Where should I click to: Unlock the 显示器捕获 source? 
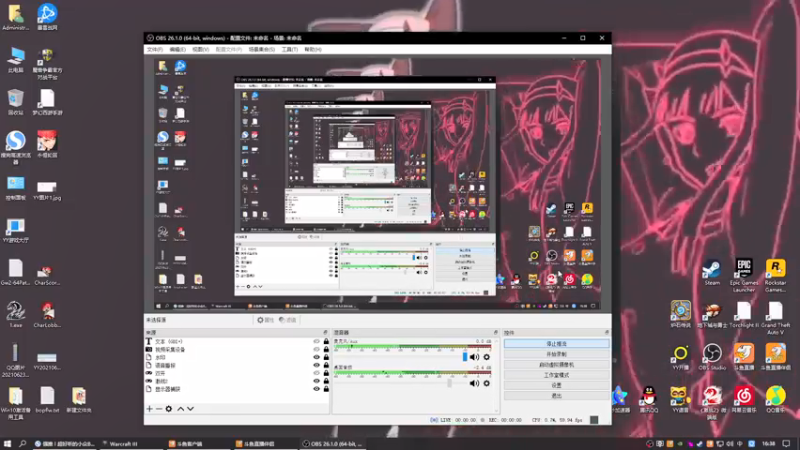click(326, 389)
